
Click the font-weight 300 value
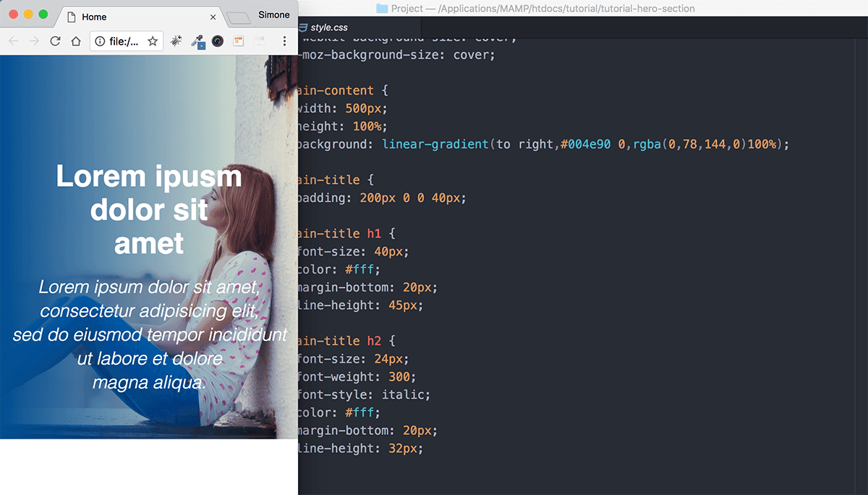point(399,376)
